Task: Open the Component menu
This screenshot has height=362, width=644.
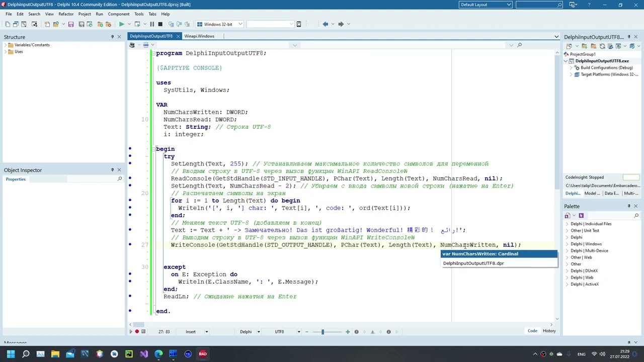Action: click(119, 14)
